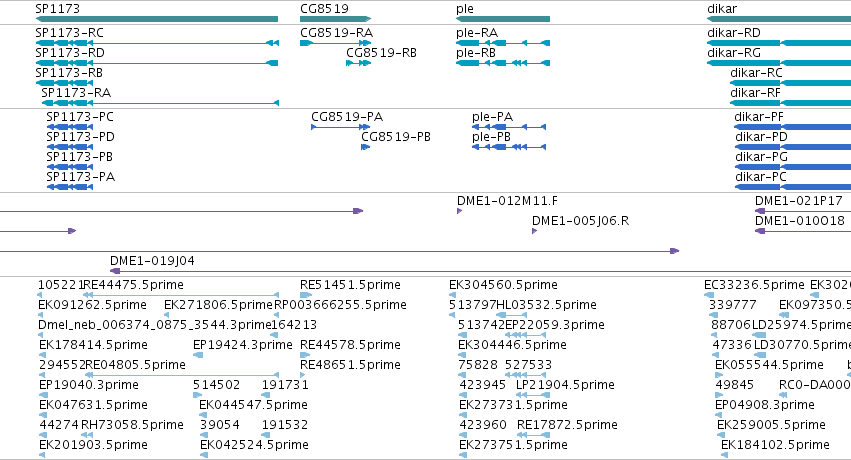Select protein CG8519-PB
The height and width of the screenshot is (460, 851).
396,137
